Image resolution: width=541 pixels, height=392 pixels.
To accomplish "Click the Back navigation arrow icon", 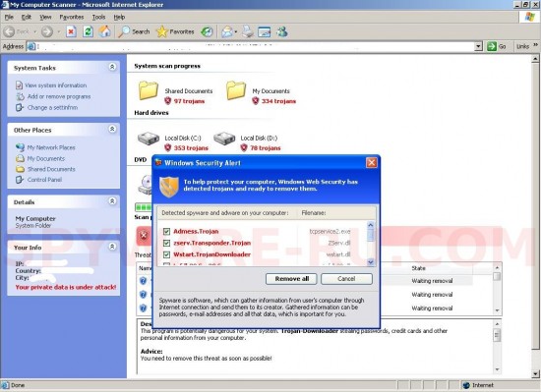I will point(9,31).
